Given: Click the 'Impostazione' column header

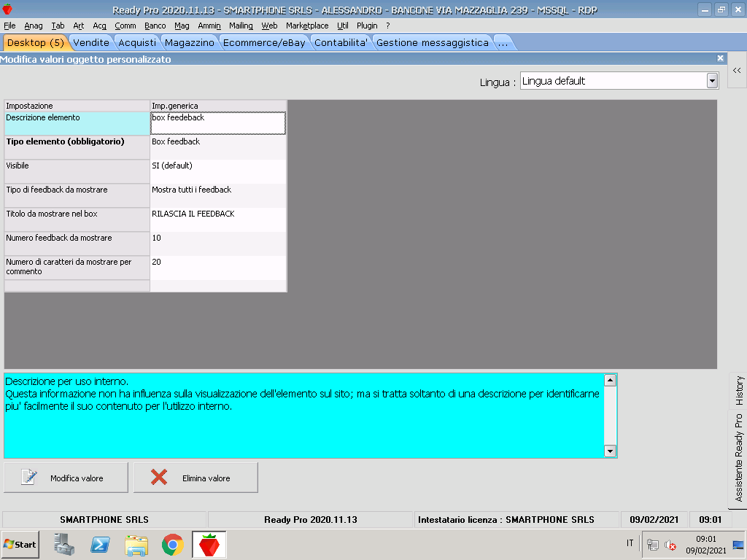Looking at the screenshot, I should (77, 106).
